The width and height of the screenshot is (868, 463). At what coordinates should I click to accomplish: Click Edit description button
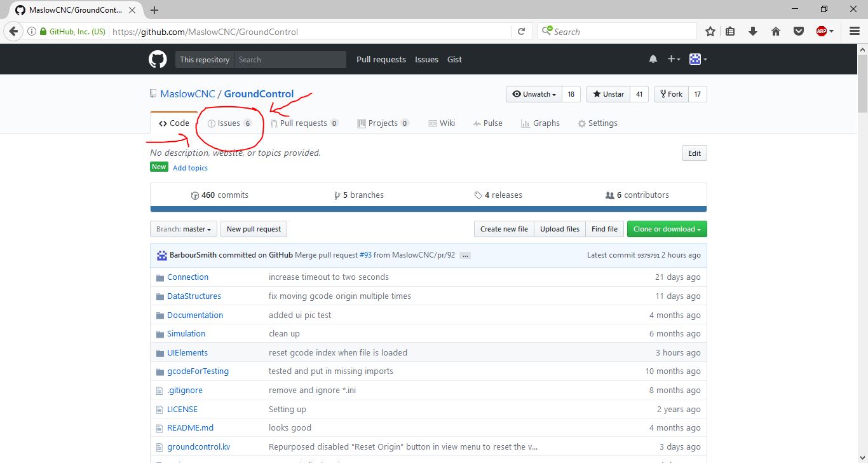pos(695,153)
